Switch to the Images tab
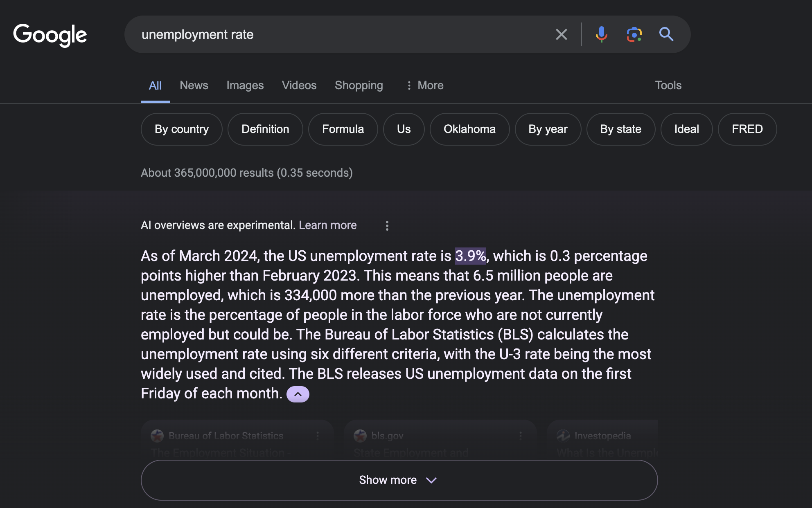This screenshot has height=508, width=812. point(245,85)
